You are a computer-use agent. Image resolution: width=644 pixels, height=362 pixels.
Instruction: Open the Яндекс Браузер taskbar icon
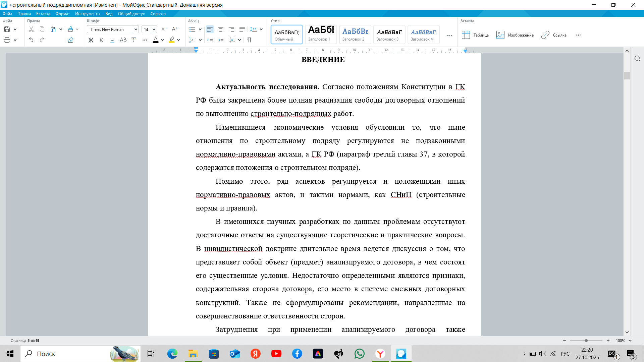[x=380, y=354]
